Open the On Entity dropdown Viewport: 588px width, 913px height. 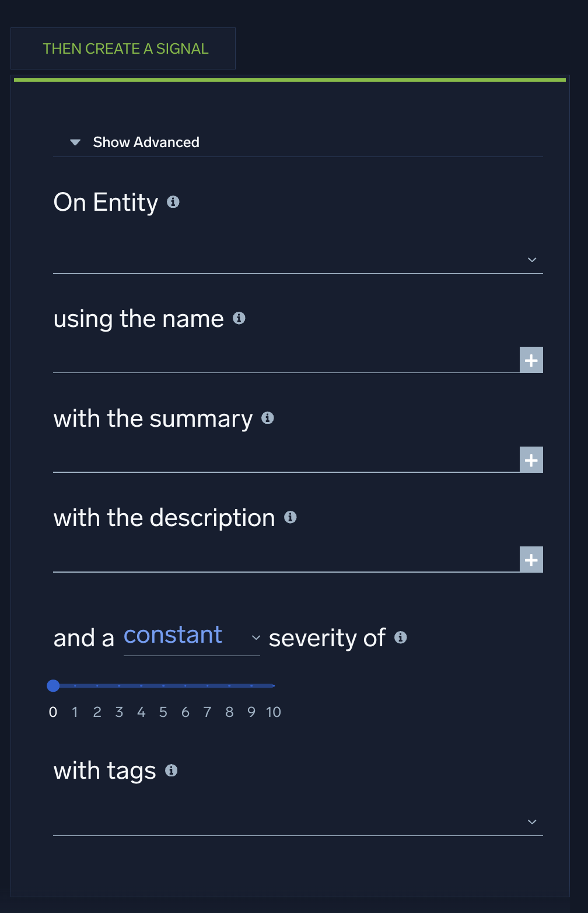pyautogui.click(x=297, y=260)
